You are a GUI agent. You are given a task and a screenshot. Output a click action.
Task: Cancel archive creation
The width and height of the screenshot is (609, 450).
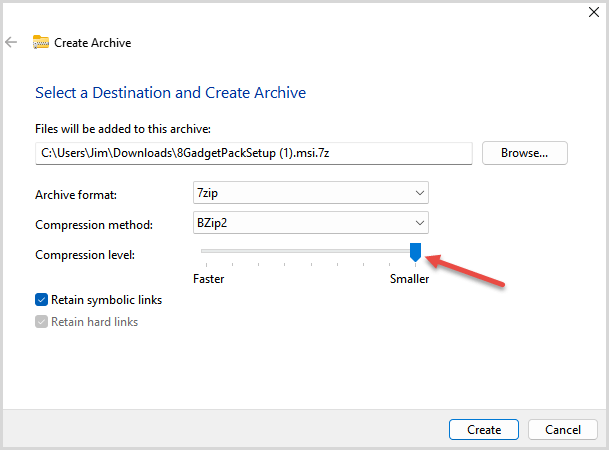[x=563, y=429]
